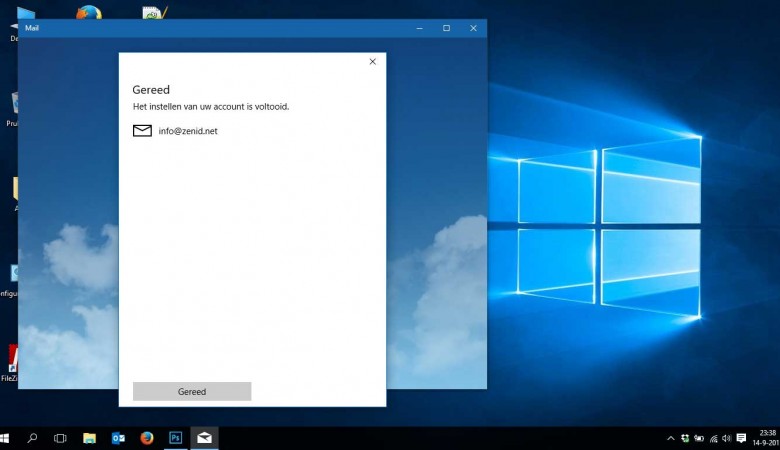Switch to Photoshop in the taskbar
The image size is (780, 450).
176,438
